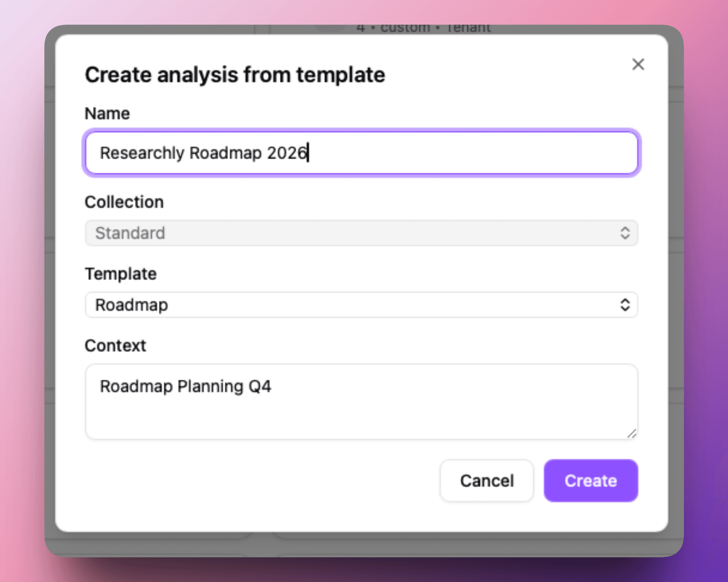This screenshot has width=728, height=582.
Task: Click the resize grip on the Context textarea
Action: coord(632,434)
